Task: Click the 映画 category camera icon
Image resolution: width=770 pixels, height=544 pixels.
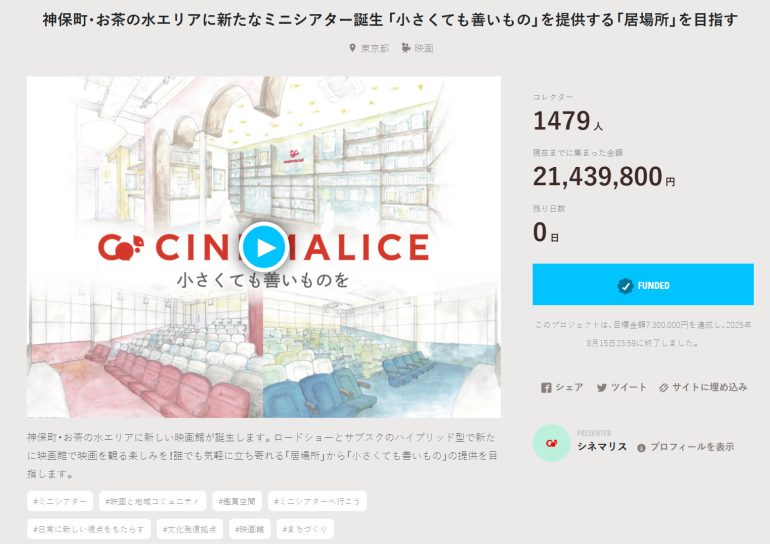Action: tap(406, 48)
